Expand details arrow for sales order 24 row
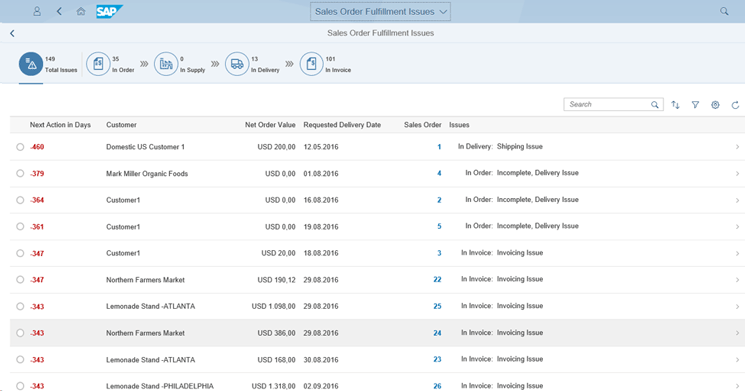 coord(737,333)
